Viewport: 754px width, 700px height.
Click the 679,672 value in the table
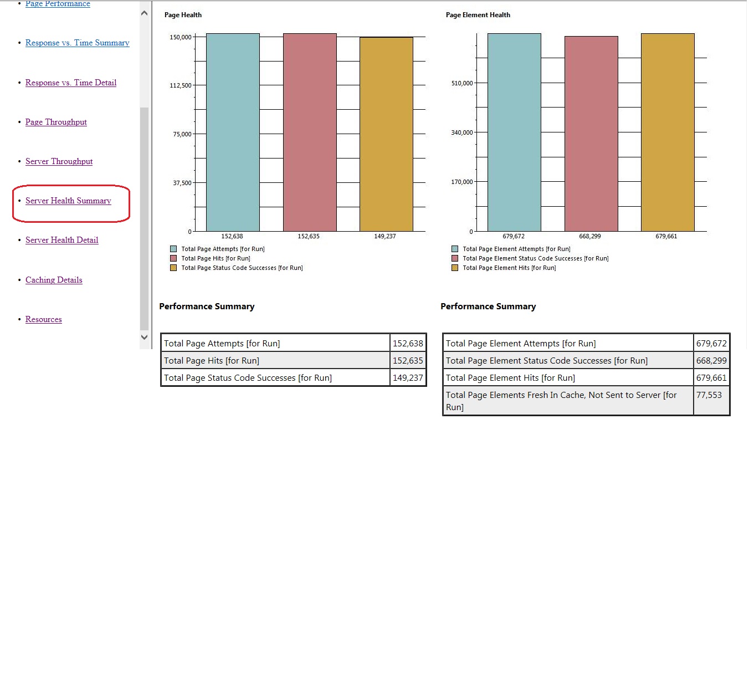pyautogui.click(x=711, y=343)
